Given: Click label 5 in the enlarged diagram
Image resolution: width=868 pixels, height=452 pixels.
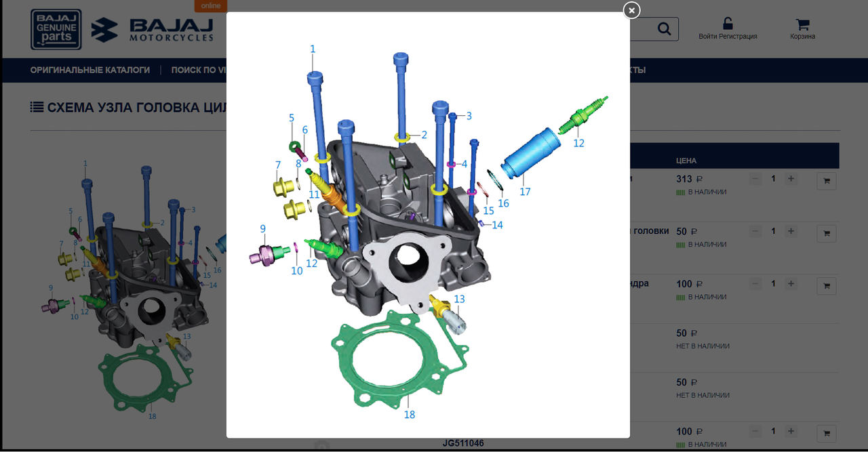Looking at the screenshot, I should tap(292, 118).
